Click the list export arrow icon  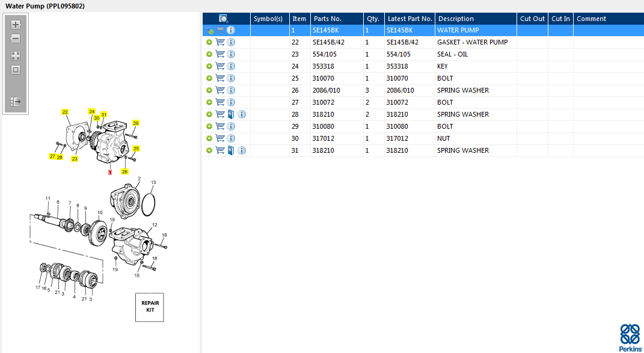pos(16,102)
